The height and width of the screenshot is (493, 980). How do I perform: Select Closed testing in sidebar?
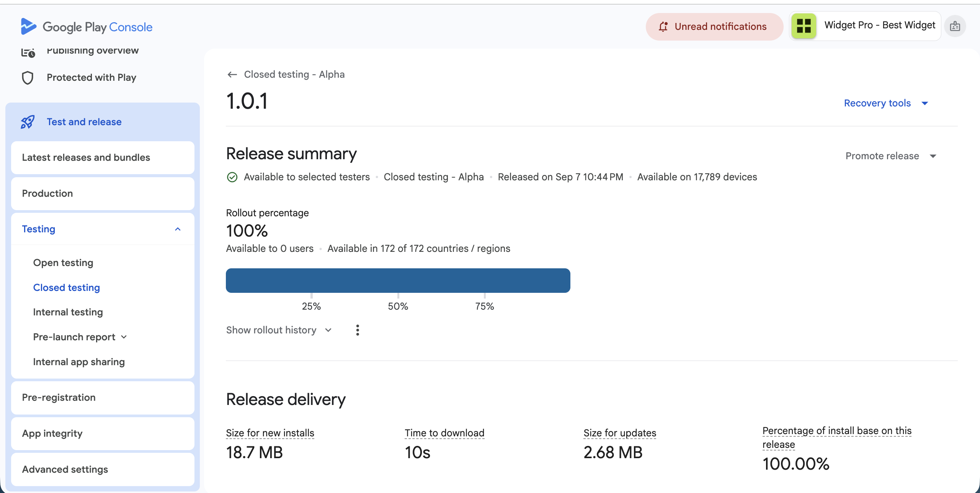(x=67, y=287)
